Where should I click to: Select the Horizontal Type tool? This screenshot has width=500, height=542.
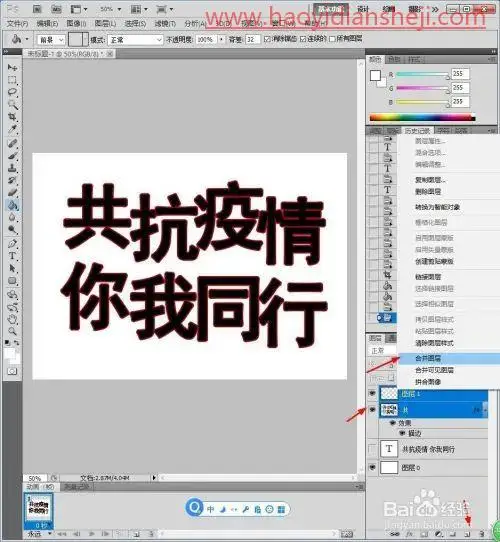pyautogui.click(x=12, y=256)
